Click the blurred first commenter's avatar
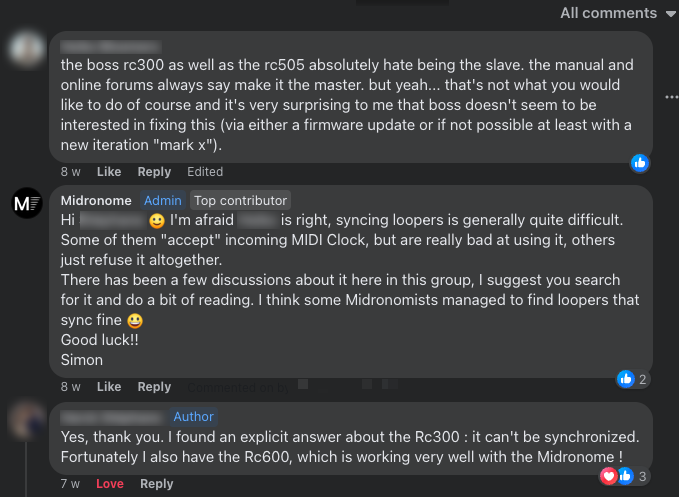Viewport: 679px width, 497px height. [x=26, y=50]
